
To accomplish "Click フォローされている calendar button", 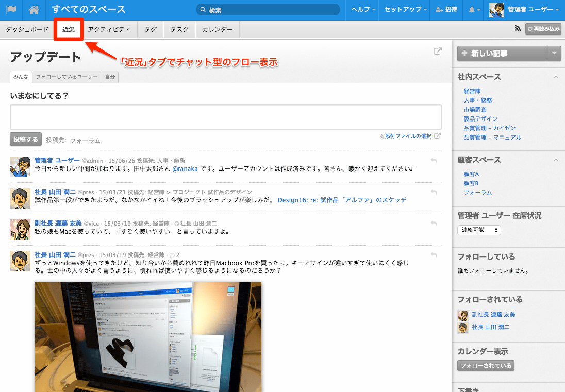I will point(486,365).
